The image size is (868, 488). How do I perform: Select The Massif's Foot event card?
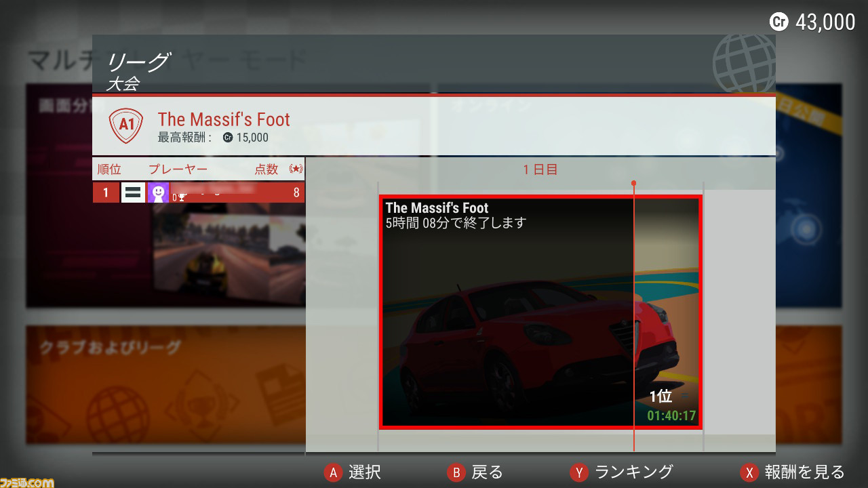coord(540,312)
